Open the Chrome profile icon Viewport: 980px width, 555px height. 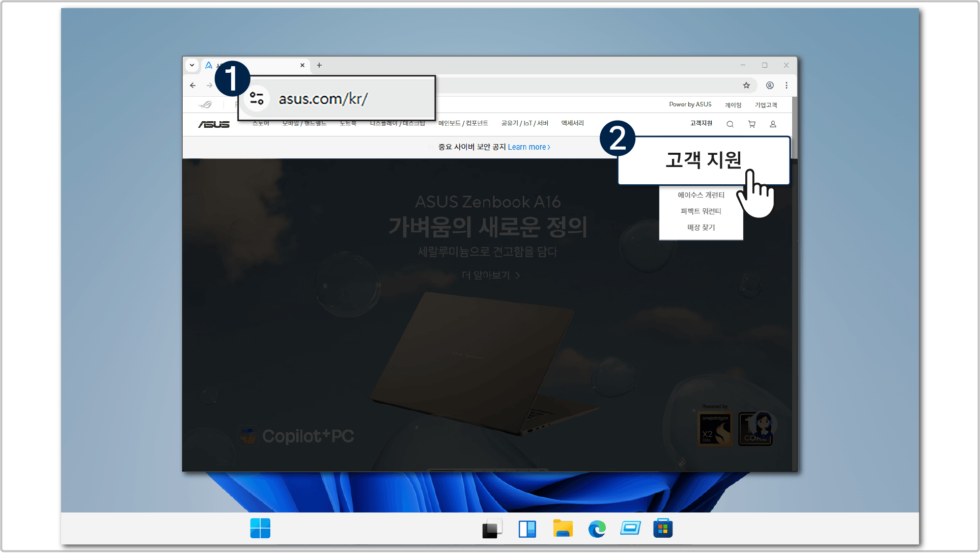(x=770, y=86)
